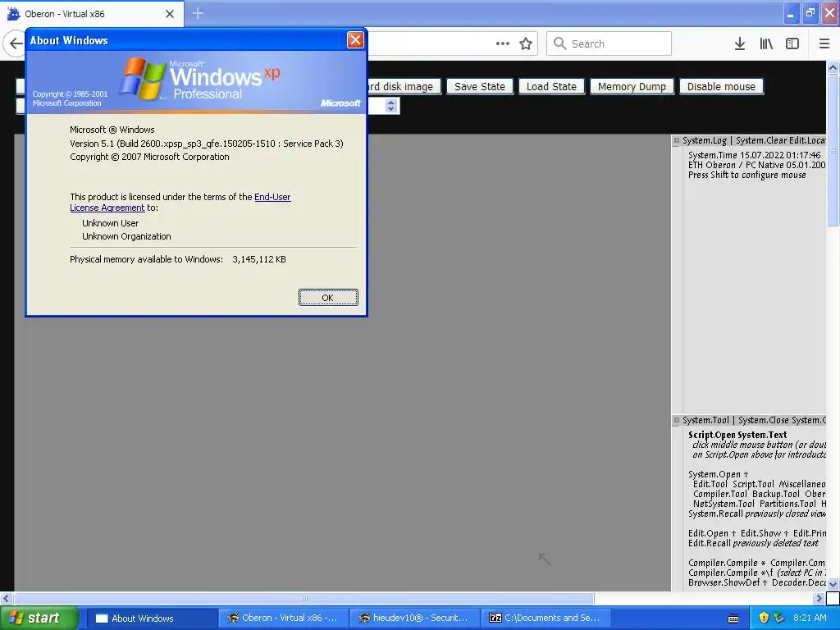Click the 8:21 AM system clock
The width and height of the screenshot is (840, 630).
(810, 619)
